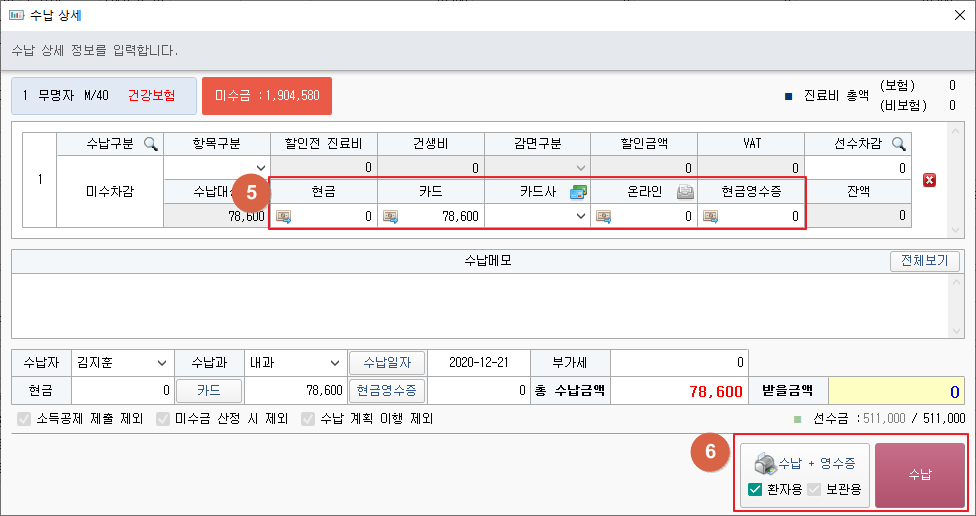
Task: Click the 수납 button
Action: coord(919,476)
